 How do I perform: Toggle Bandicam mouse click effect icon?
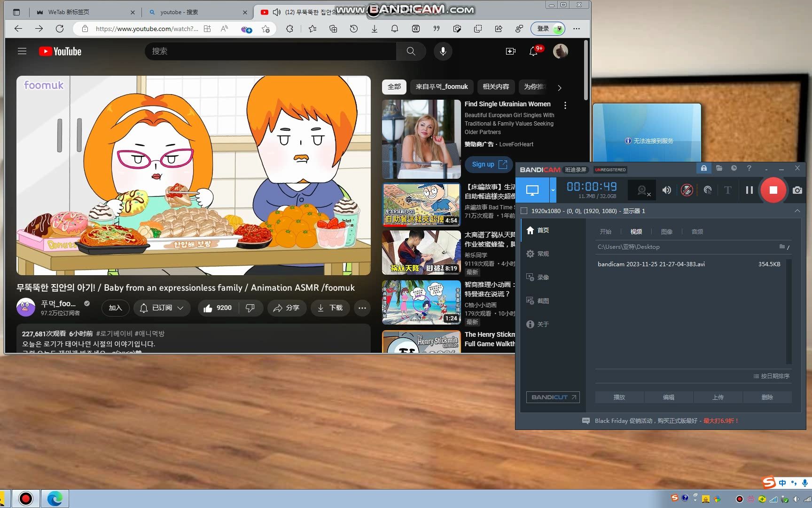[707, 190]
